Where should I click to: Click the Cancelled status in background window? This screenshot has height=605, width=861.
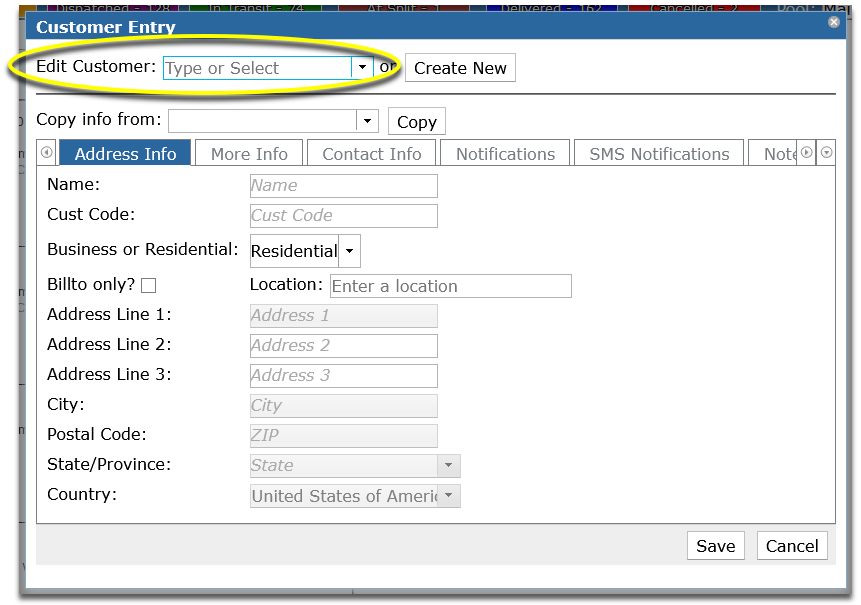[x=694, y=8]
